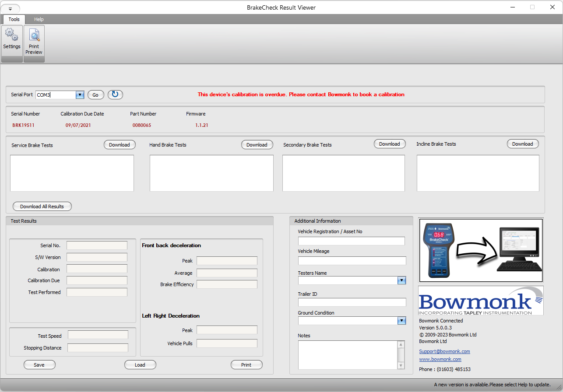563x392 pixels.
Task: Click the Calibration Due result field
Action: (x=97, y=280)
